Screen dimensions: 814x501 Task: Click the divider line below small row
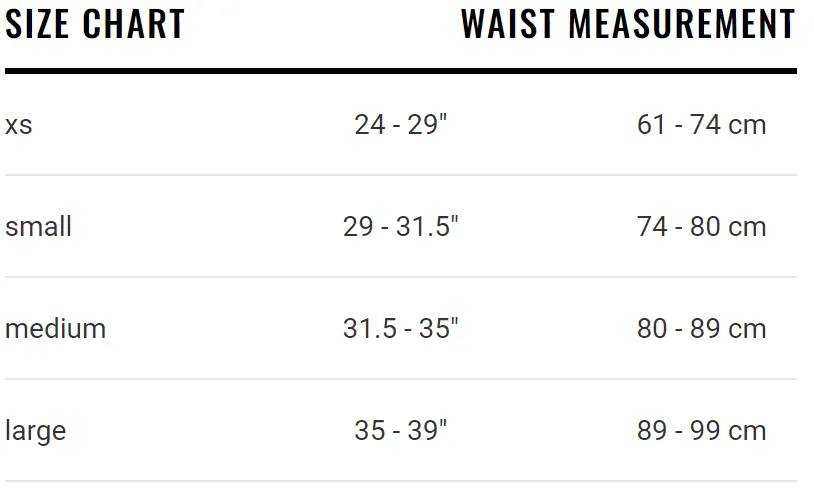coord(401,277)
